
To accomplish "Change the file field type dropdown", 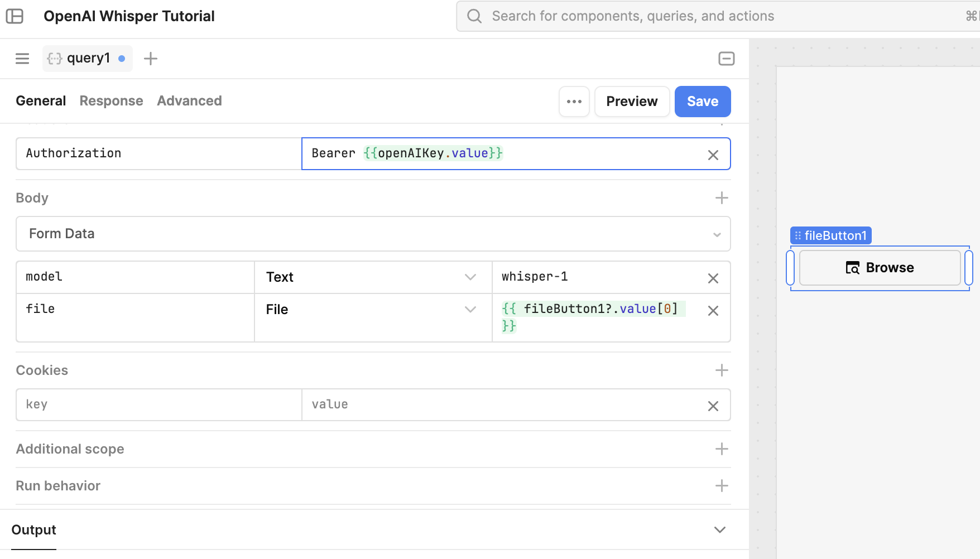I will pos(372,310).
